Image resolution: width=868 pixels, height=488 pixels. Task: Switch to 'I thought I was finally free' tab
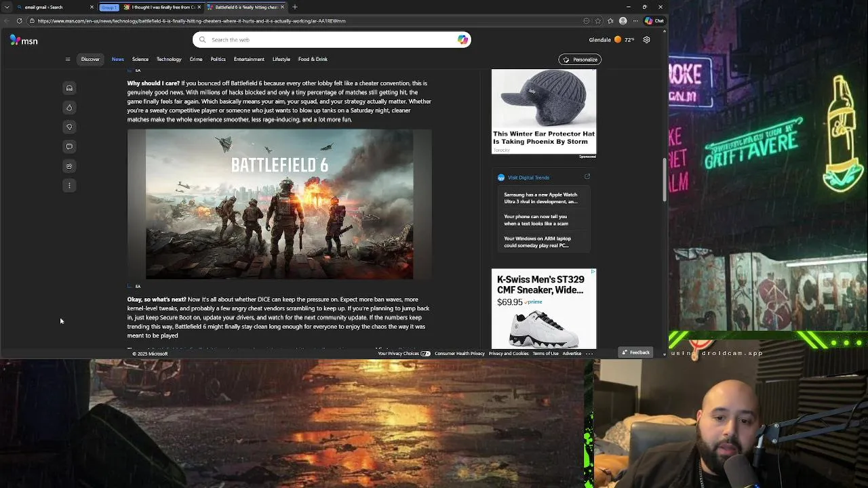coord(161,7)
